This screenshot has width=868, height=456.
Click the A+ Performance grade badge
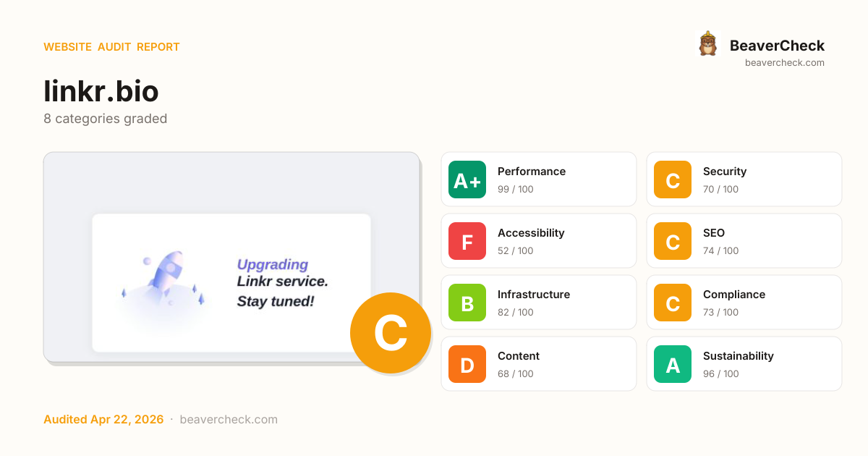[x=467, y=180]
